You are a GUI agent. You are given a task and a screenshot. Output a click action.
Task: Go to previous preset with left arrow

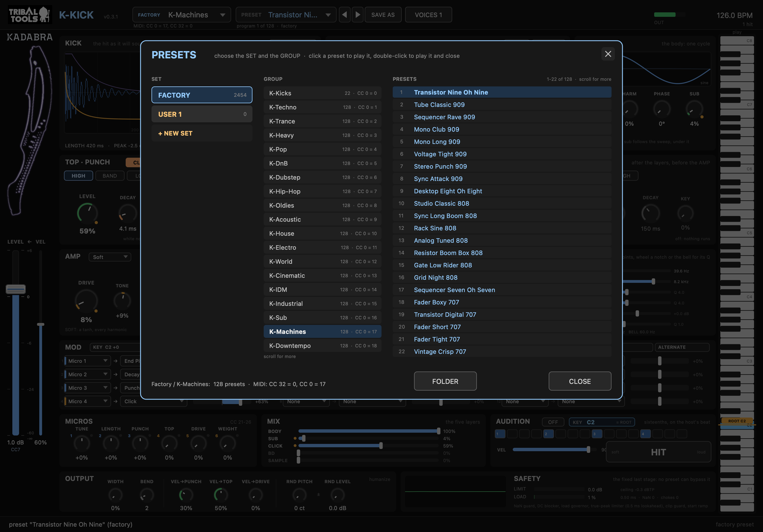pyautogui.click(x=345, y=15)
